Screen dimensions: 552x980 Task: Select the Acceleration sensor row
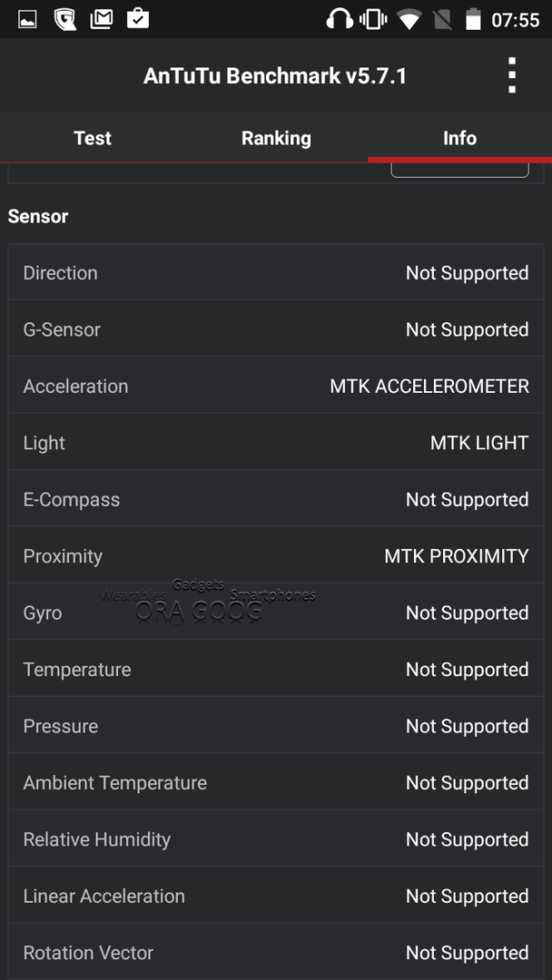pos(276,386)
